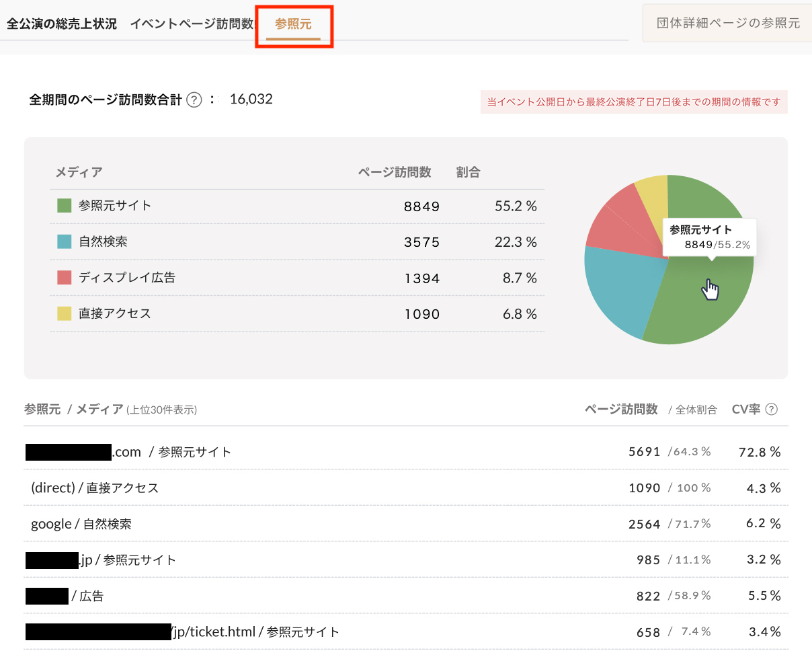Viewport: 812px width, 651px height.
Task: Select the イベントページ訪問数 tab
Action: 192,24
